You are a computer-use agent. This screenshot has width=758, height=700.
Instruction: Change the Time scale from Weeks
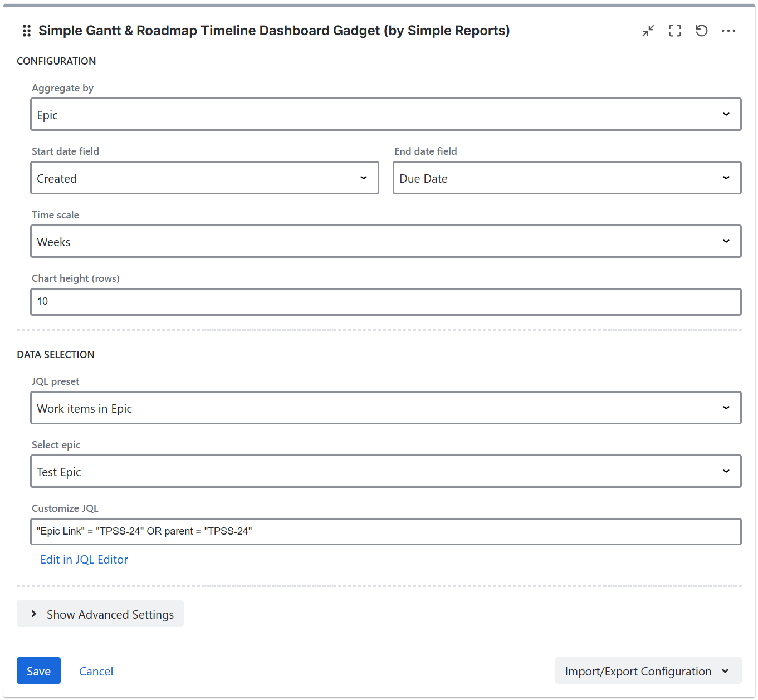(385, 242)
